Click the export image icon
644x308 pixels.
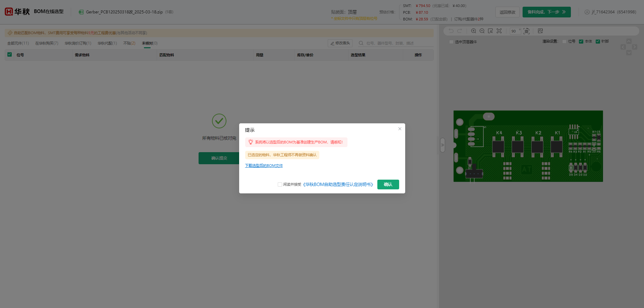click(540, 31)
